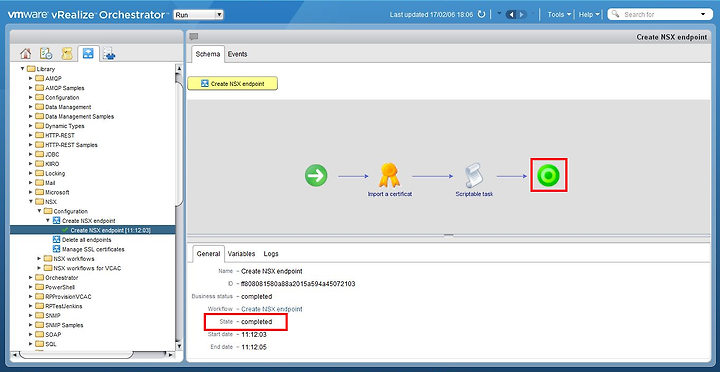Click the End date value 11:12:05
Image resolution: width=720 pixels, height=372 pixels.
(254, 347)
